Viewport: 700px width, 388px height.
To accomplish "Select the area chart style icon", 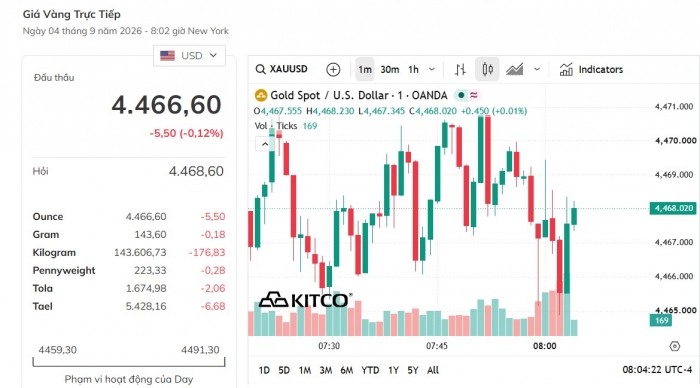I will pos(514,70).
